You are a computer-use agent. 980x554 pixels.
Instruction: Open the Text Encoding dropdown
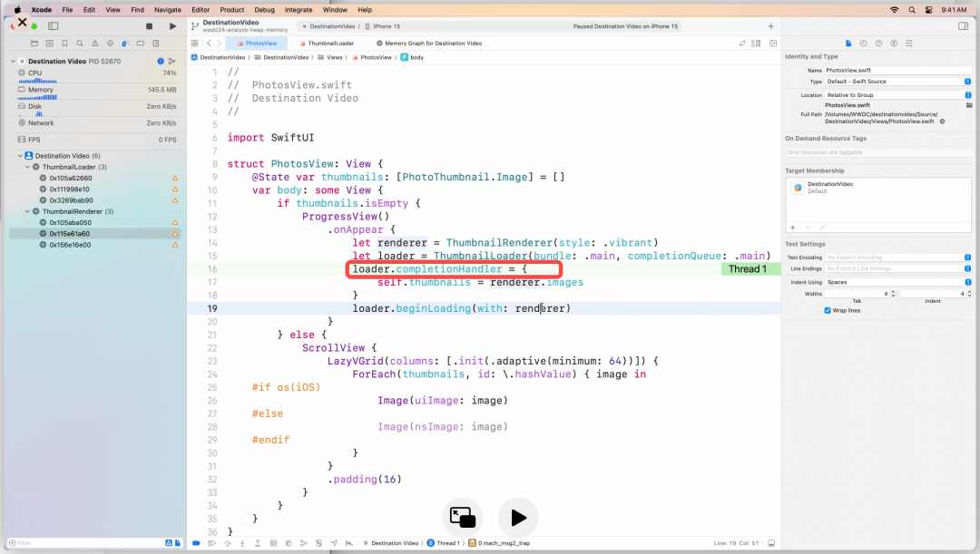click(898, 258)
